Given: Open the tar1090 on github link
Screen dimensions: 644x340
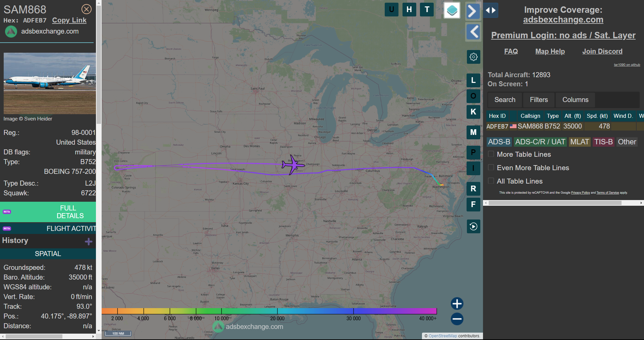Looking at the screenshot, I should (627, 65).
